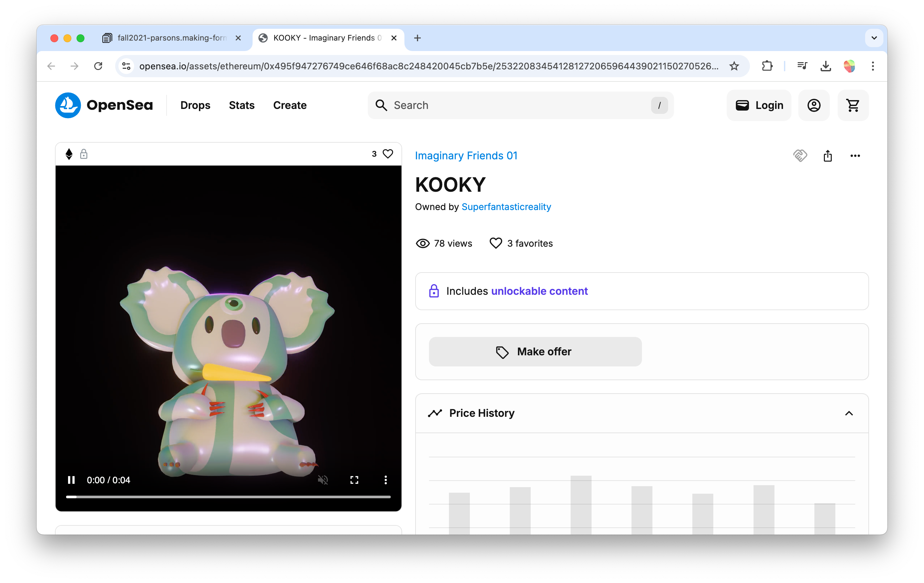Click the KOOKY koala video artwork
The width and height of the screenshot is (924, 583).
coord(228,338)
